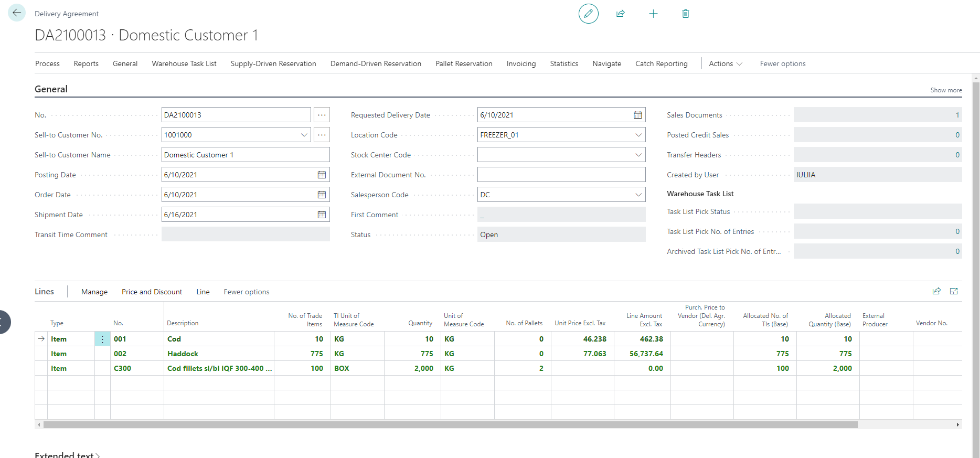Click Show more in General section

pos(946,90)
